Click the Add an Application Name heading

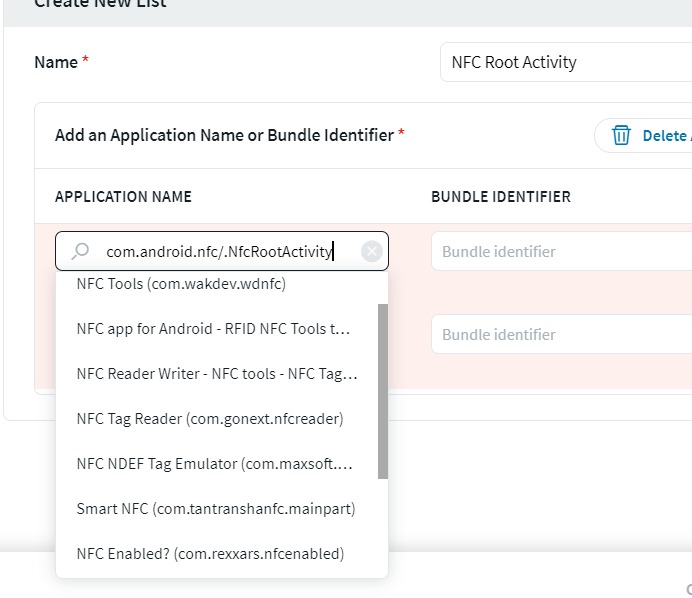coord(224,135)
